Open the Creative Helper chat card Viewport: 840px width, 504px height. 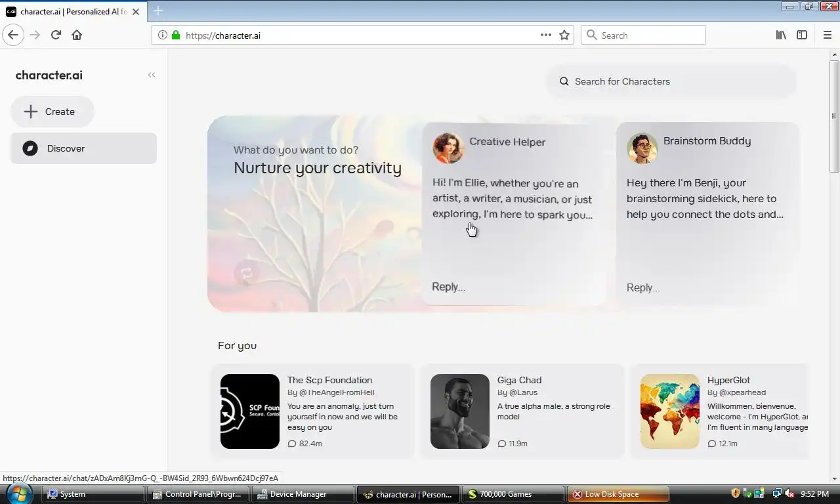513,214
